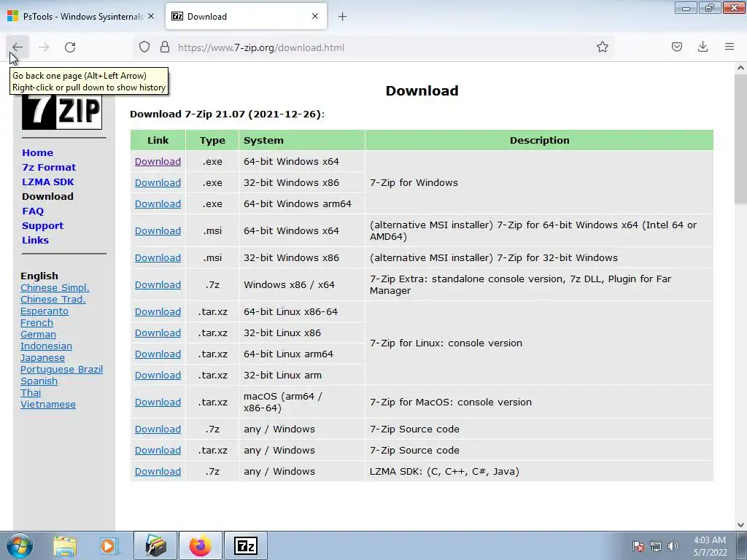Viewport: 747px width, 560px height.
Task: Open Windows Explorer from the taskbar
Action: pyautogui.click(x=65, y=545)
